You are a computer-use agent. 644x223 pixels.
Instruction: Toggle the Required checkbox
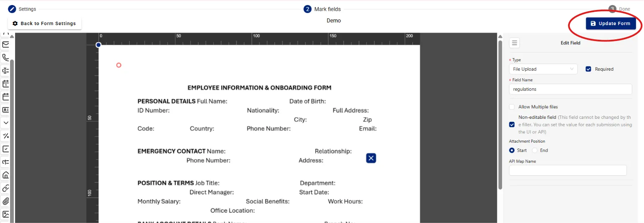pyautogui.click(x=589, y=69)
